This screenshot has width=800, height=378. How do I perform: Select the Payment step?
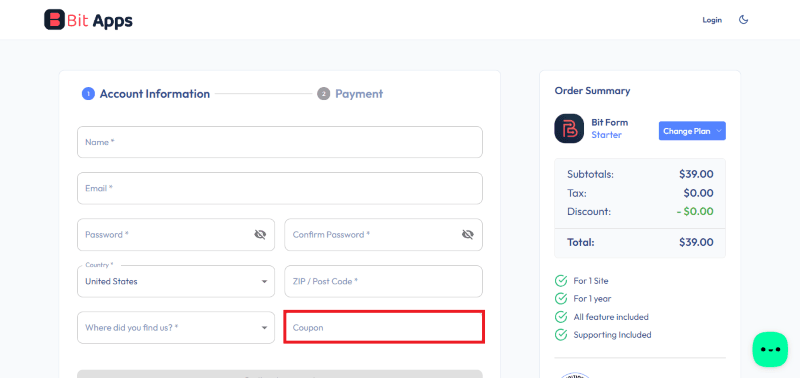(350, 94)
